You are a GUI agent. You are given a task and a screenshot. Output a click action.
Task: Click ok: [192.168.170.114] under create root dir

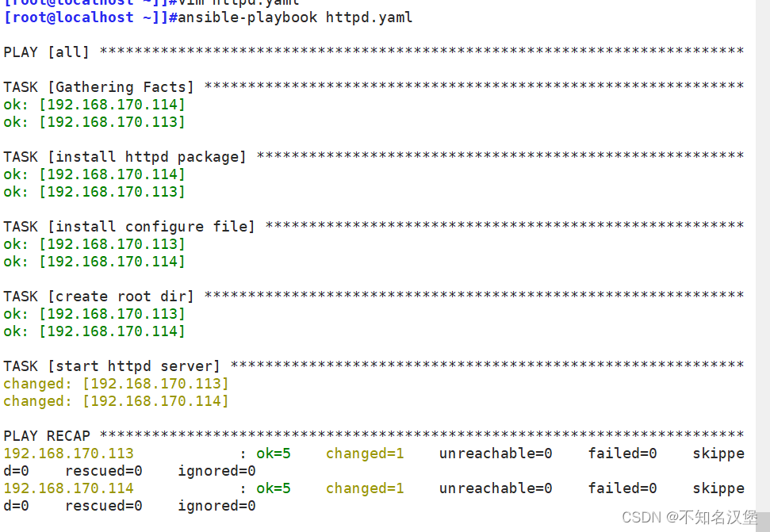[x=94, y=331]
